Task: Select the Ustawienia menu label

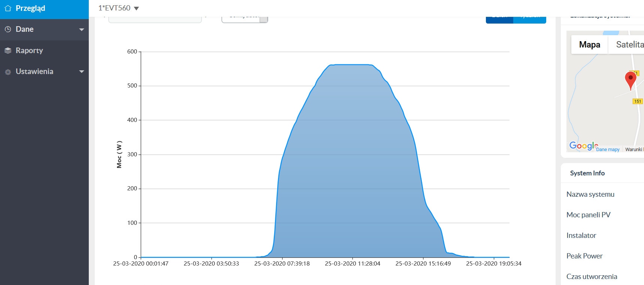Action: pos(34,71)
